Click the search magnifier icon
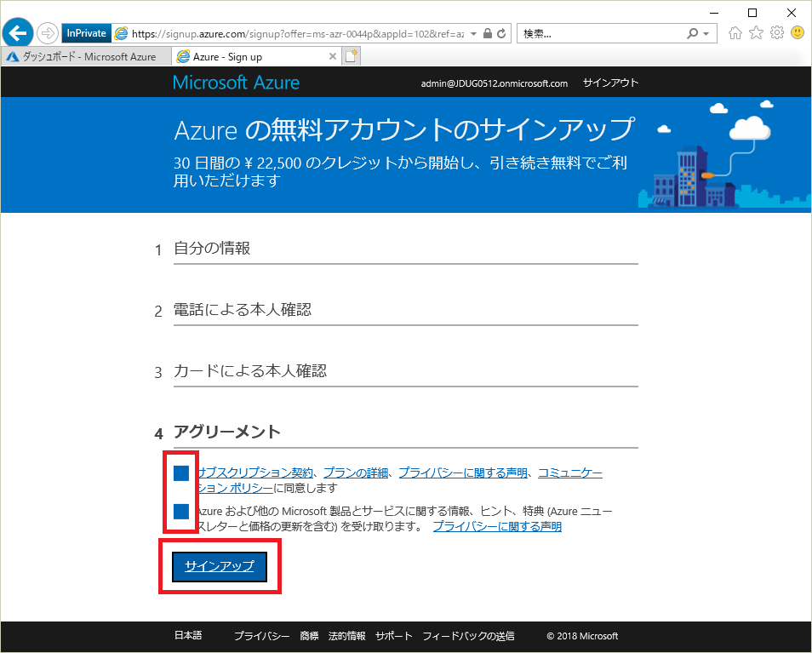Screen dimensions: 812x653 pos(692,34)
